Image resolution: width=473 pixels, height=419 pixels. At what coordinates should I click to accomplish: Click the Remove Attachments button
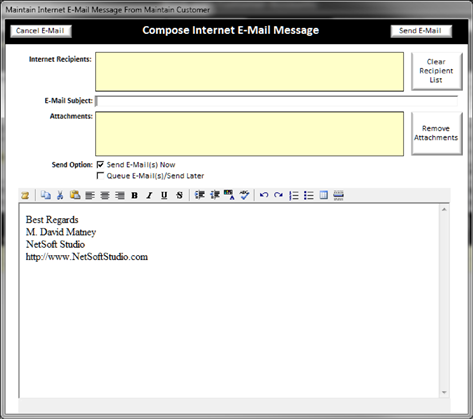pyautogui.click(x=436, y=133)
